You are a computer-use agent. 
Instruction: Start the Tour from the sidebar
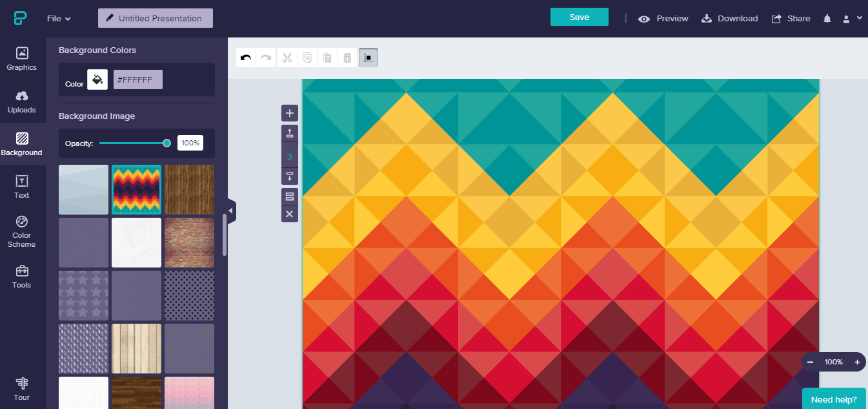point(22,389)
